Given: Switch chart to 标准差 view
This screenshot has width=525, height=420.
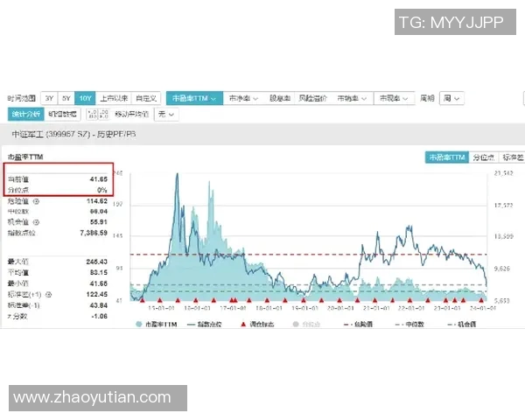Looking at the screenshot, I should (x=512, y=157).
